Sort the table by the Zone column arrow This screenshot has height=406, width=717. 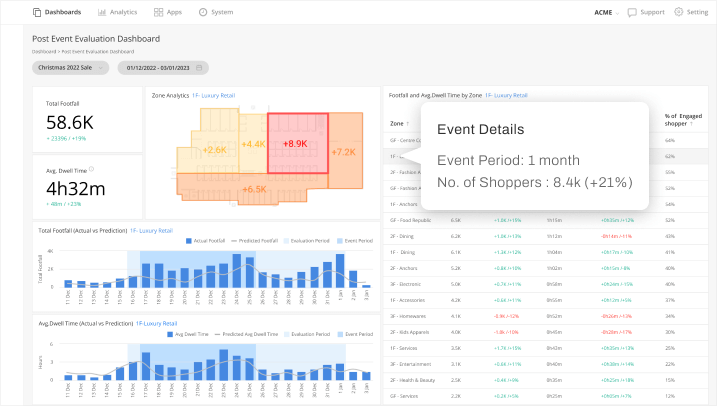(407, 124)
